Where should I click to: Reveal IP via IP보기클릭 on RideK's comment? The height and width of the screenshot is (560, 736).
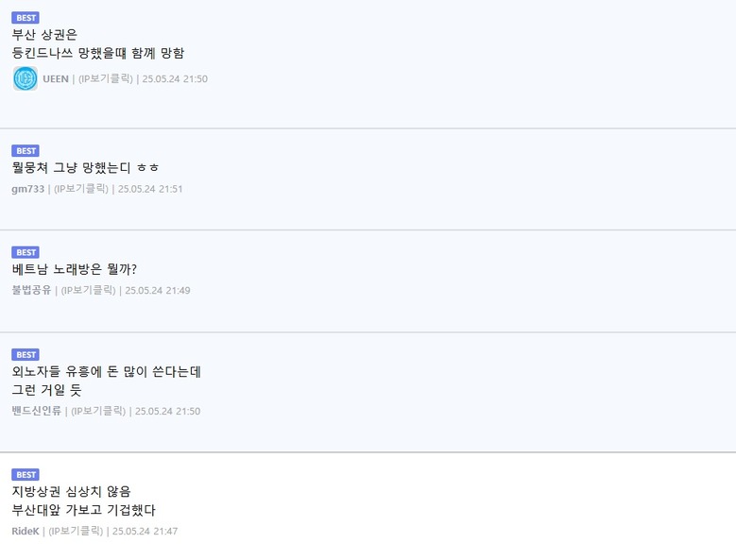pos(76,531)
